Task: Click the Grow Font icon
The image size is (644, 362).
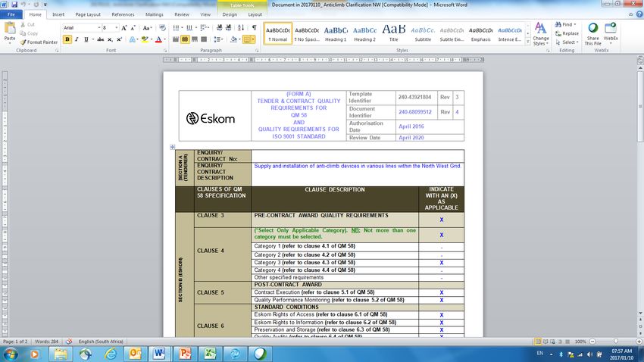Action: pos(124,28)
